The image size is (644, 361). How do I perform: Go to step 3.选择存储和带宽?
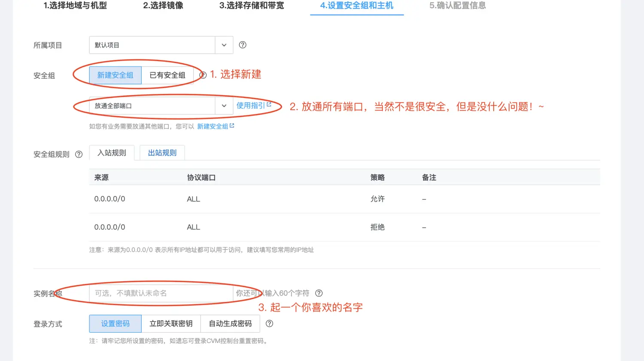coord(252,6)
